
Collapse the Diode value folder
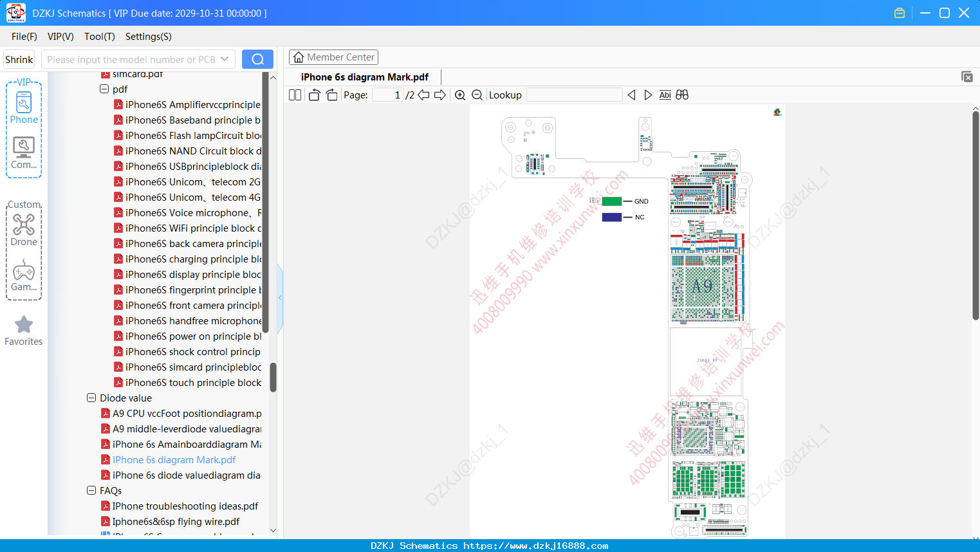(x=91, y=398)
